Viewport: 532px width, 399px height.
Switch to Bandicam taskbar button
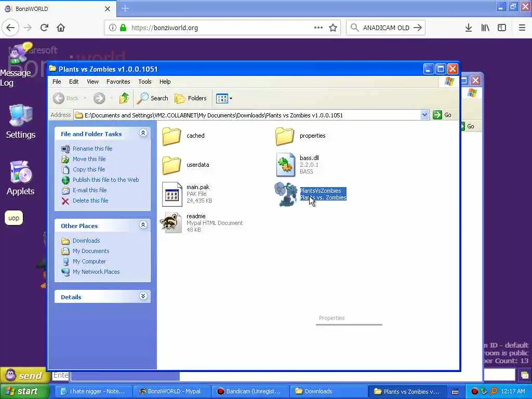coord(250,392)
